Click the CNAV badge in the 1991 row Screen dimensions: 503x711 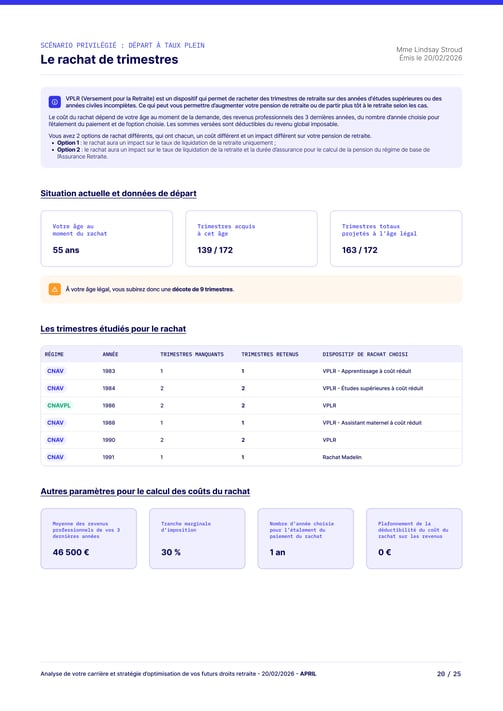pyautogui.click(x=55, y=457)
